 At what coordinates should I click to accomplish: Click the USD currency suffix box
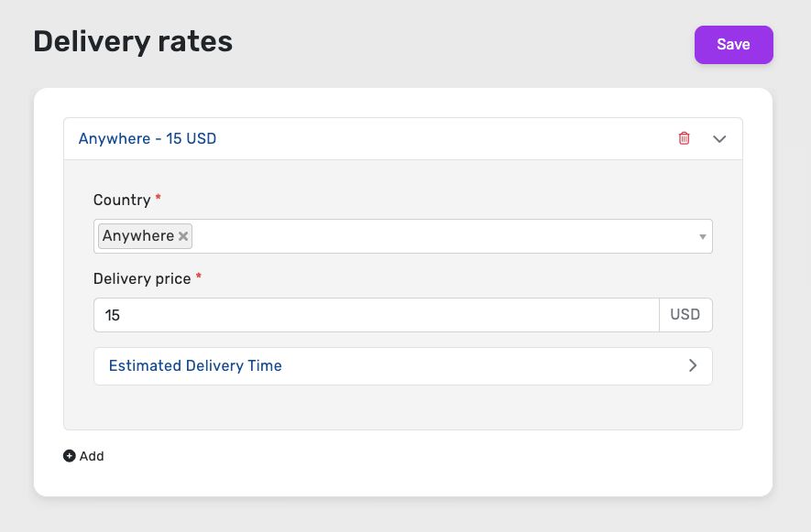[685, 315]
